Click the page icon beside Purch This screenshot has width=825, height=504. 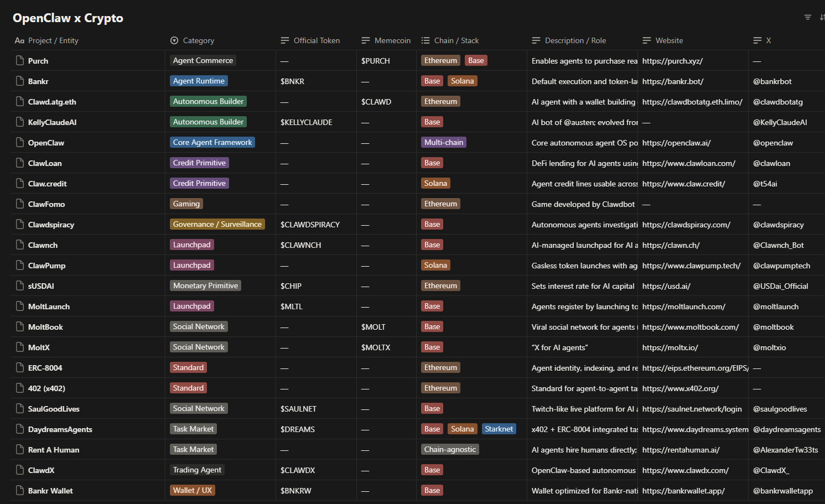[x=20, y=60]
